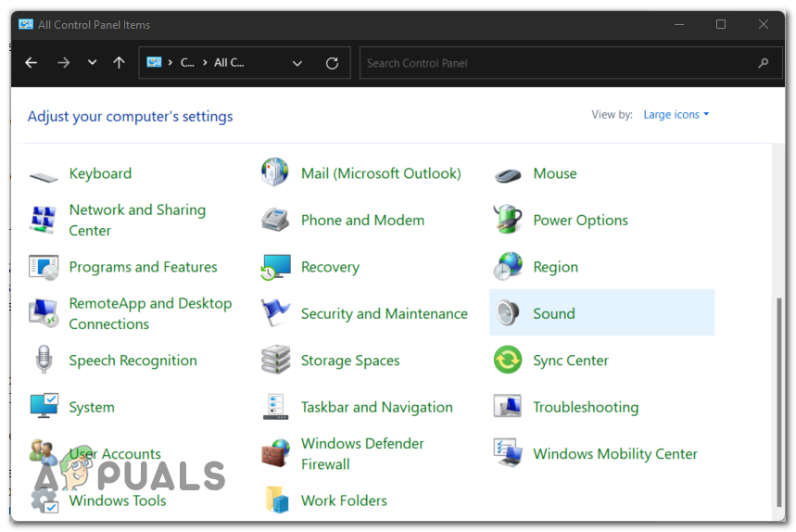Click the Control Panel address bar icon

(x=154, y=62)
